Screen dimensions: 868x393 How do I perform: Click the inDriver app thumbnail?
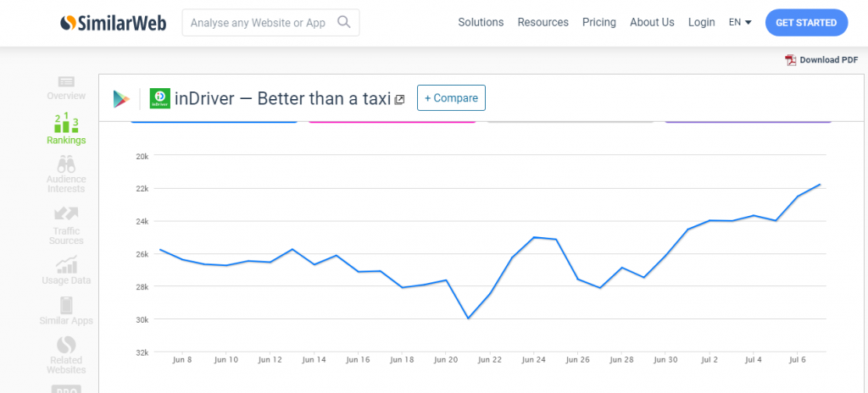coord(160,98)
